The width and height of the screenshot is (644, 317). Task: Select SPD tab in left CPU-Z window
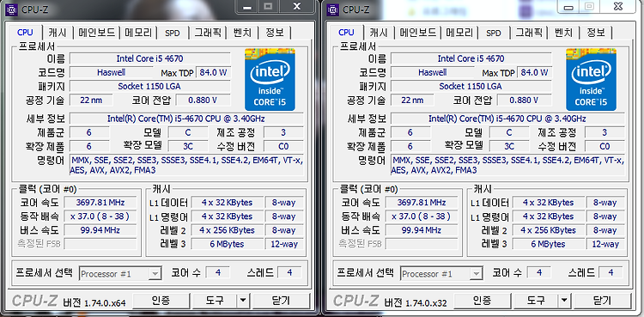tap(173, 33)
